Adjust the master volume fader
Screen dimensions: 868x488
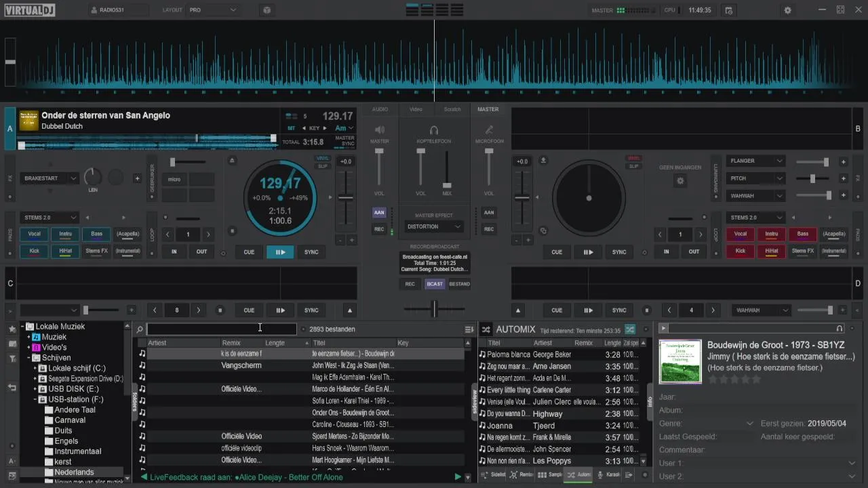[x=379, y=168]
